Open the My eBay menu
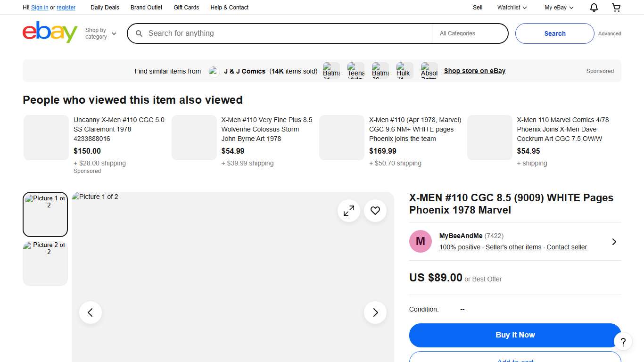Viewport: 644px width, 362px height. point(559,8)
